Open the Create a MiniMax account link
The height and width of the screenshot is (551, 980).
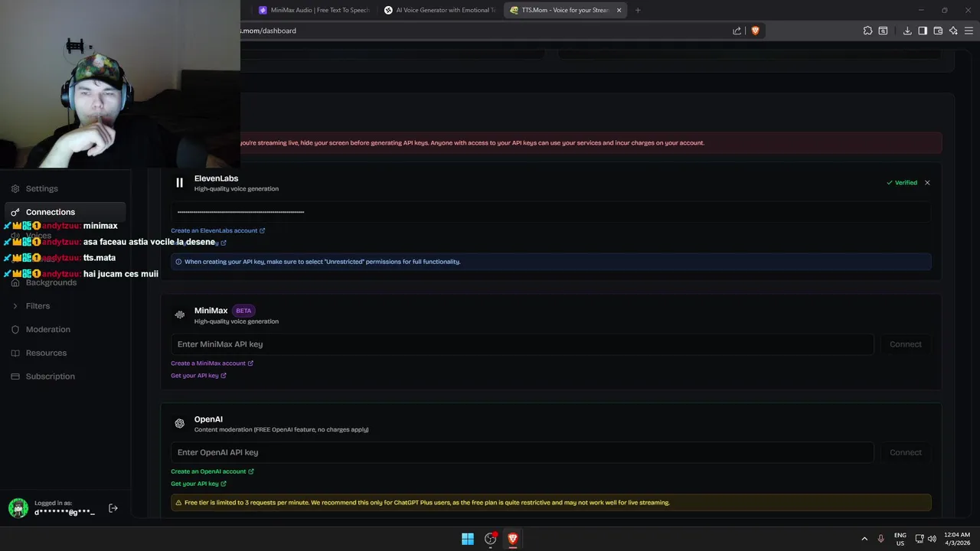212,364
